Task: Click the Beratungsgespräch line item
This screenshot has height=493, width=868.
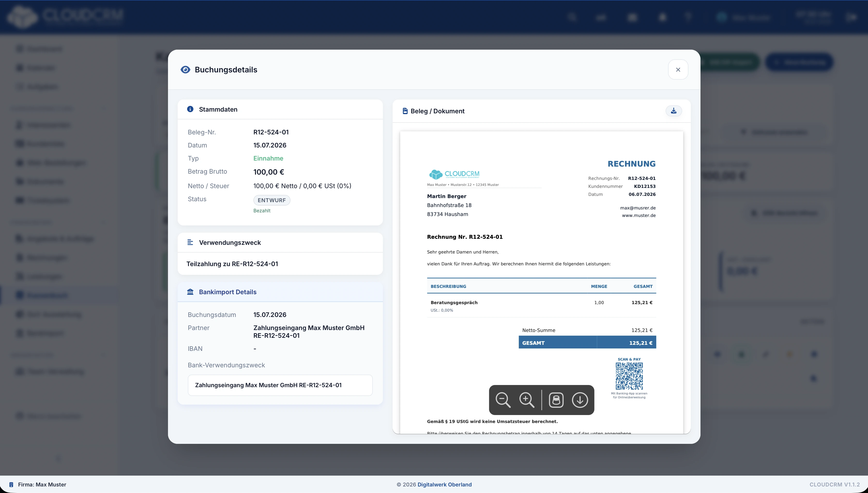Action: pyautogui.click(x=454, y=303)
